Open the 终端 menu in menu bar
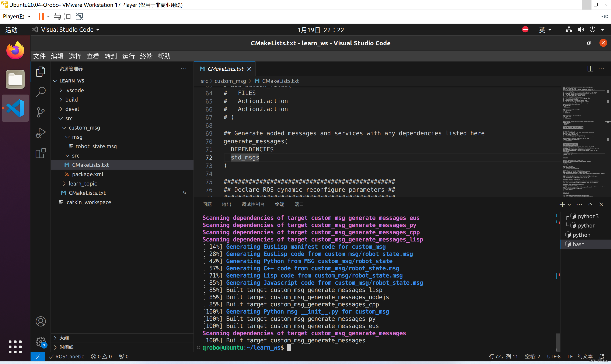The width and height of the screenshot is (611, 364). click(146, 56)
